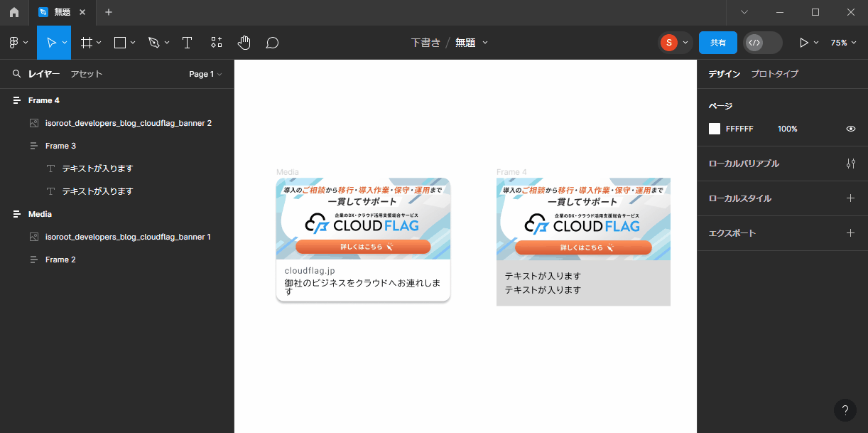Image resolution: width=868 pixels, height=433 pixels.
Task: Select the Hand tool
Action: coord(244,43)
